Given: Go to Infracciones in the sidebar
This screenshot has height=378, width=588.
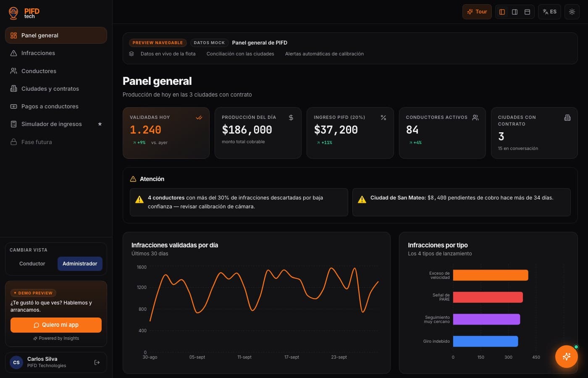Looking at the screenshot, I should pos(56,53).
